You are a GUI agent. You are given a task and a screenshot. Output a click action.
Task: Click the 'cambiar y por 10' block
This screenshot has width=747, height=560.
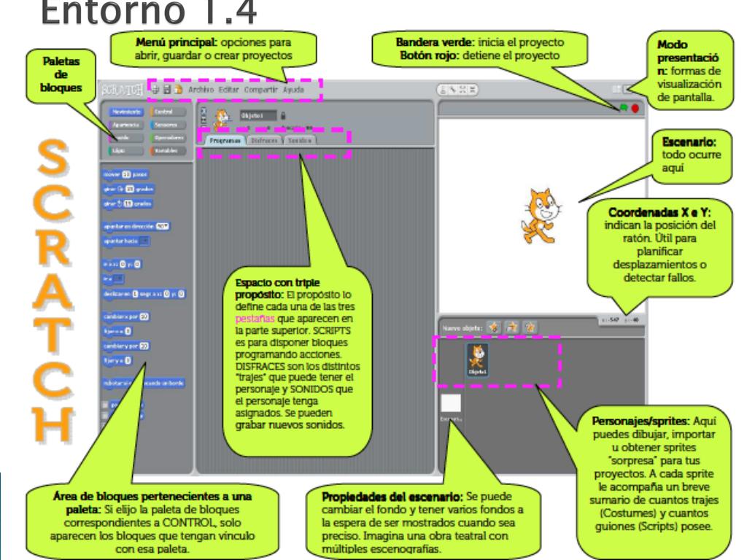tap(126, 346)
